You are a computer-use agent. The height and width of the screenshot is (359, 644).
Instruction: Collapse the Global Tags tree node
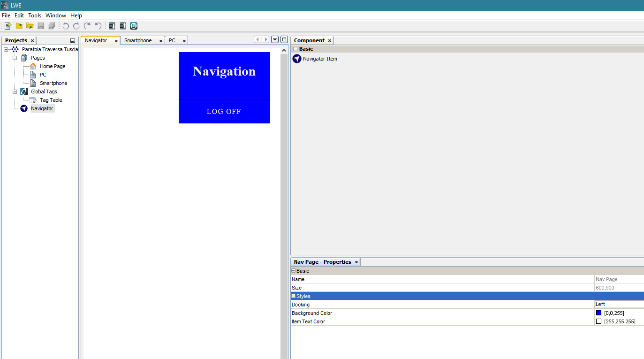(15, 92)
